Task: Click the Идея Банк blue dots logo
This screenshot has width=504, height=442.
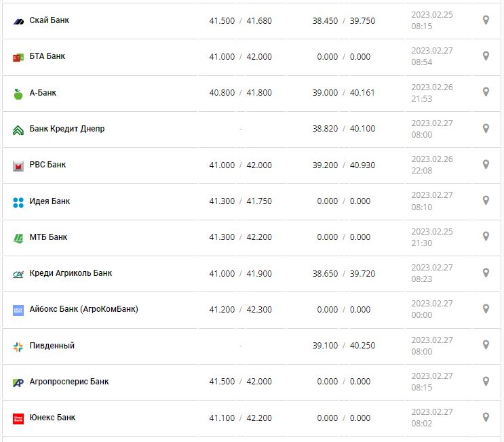Action: pos(18,202)
